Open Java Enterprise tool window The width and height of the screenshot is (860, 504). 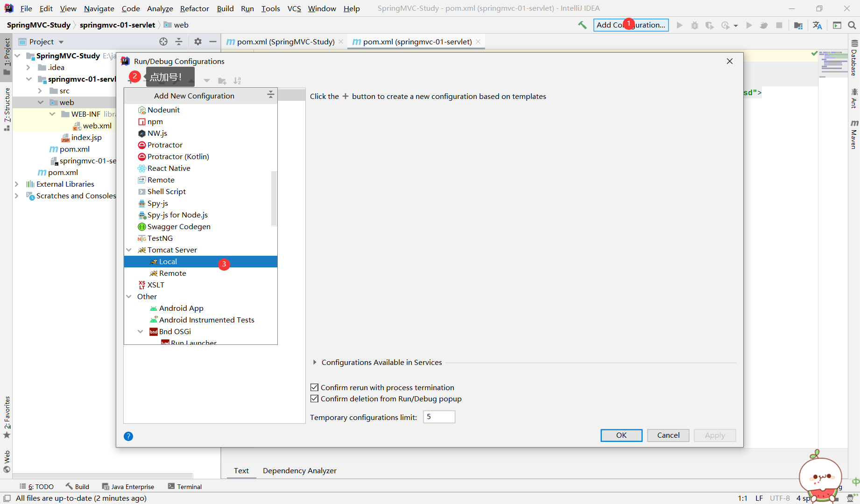point(128,486)
